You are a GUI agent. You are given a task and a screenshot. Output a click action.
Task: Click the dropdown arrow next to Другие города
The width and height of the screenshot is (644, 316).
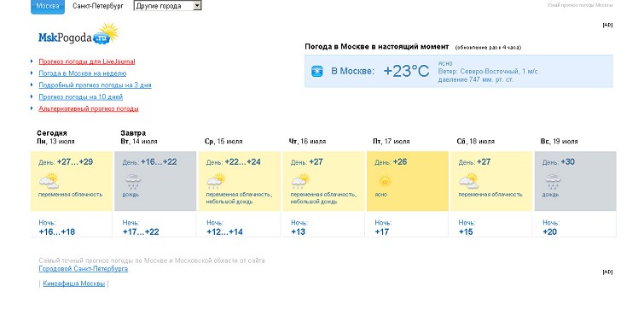click(197, 6)
